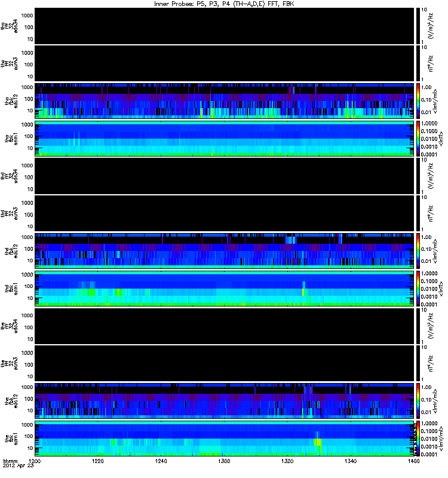
Task: Select the the fbk edc12 panel label
Action: click(x=11, y=401)
